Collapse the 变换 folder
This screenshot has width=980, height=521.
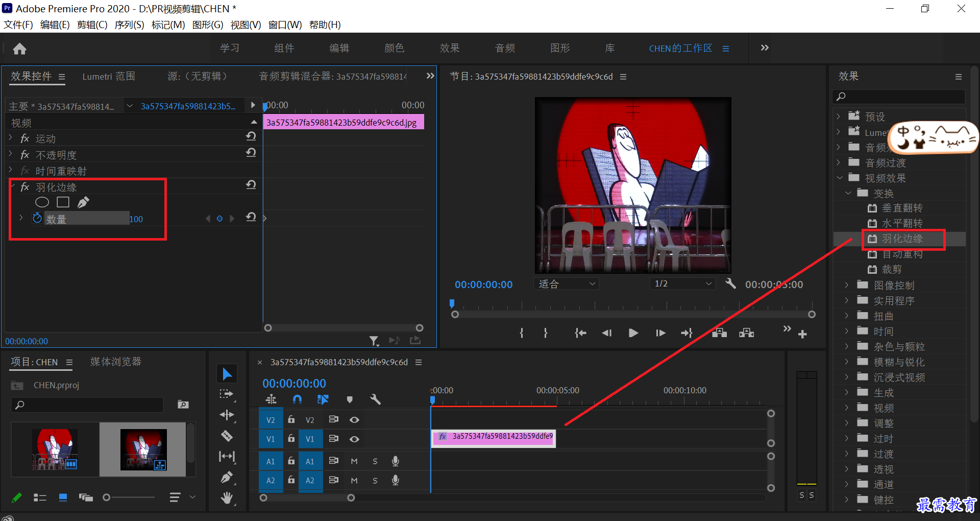pyautogui.click(x=848, y=193)
